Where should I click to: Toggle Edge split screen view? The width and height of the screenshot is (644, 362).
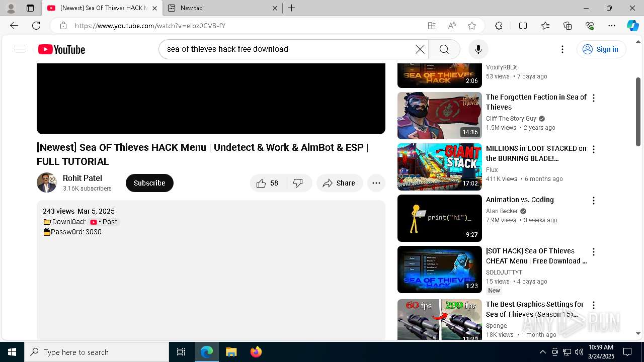523,26
